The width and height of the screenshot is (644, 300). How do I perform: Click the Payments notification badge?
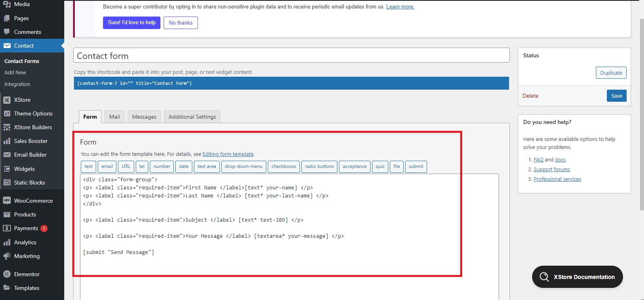[x=44, y=229]
